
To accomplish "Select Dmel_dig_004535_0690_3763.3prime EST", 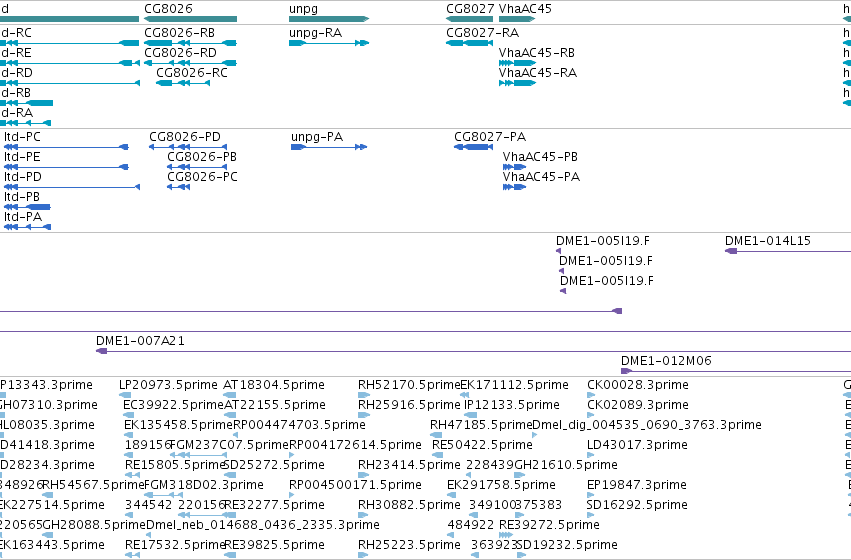I will pos(647,425).
